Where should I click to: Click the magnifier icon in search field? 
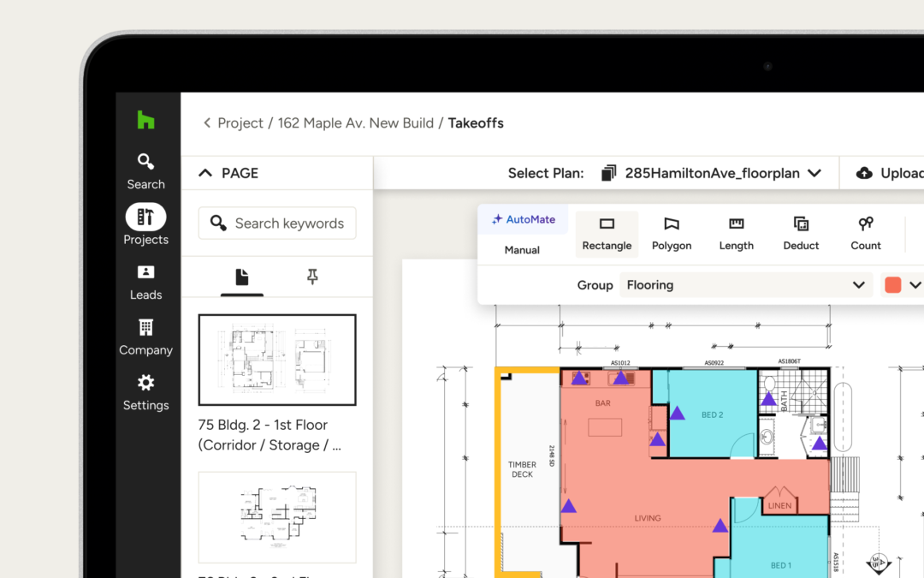(x=218, y=223)
